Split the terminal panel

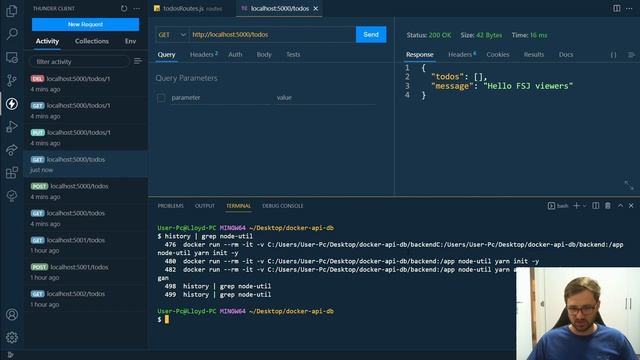[x=596, y=206]
